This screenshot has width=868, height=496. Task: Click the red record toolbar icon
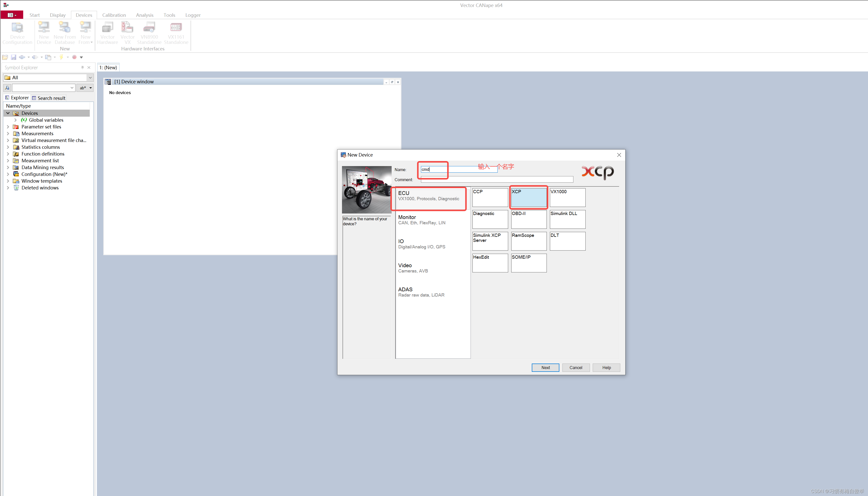click(x=74, y=57)
